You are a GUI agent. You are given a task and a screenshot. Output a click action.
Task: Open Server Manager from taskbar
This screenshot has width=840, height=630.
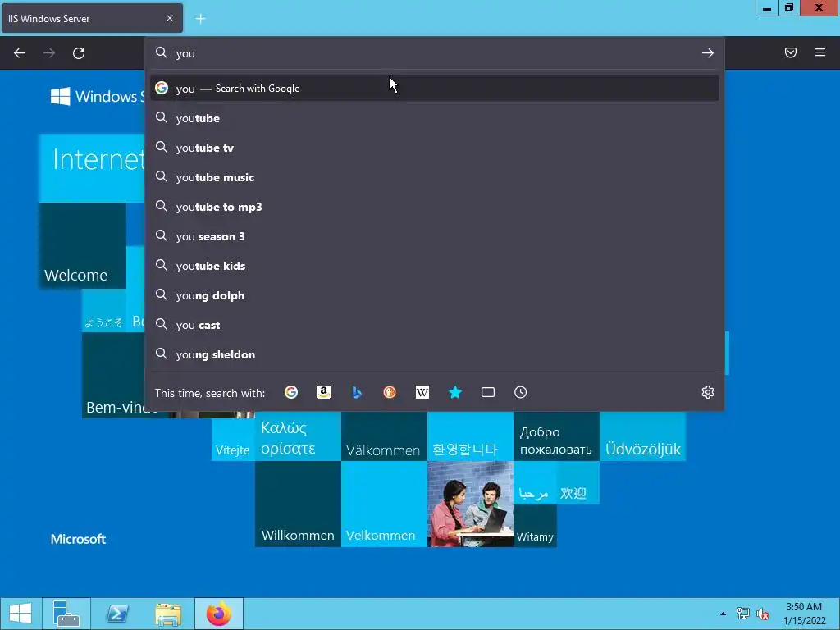pyautogui.click(x=66, y=614)
